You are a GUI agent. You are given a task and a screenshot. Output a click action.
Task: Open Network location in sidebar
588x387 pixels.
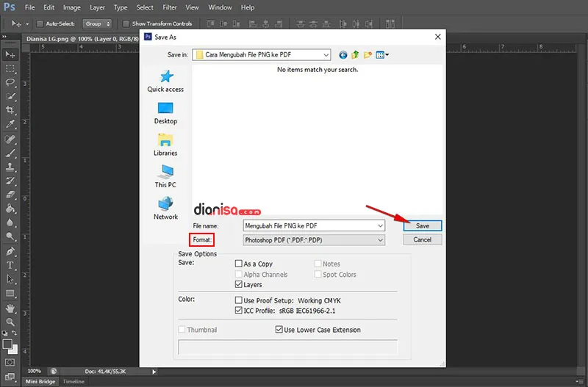(165, 209)
